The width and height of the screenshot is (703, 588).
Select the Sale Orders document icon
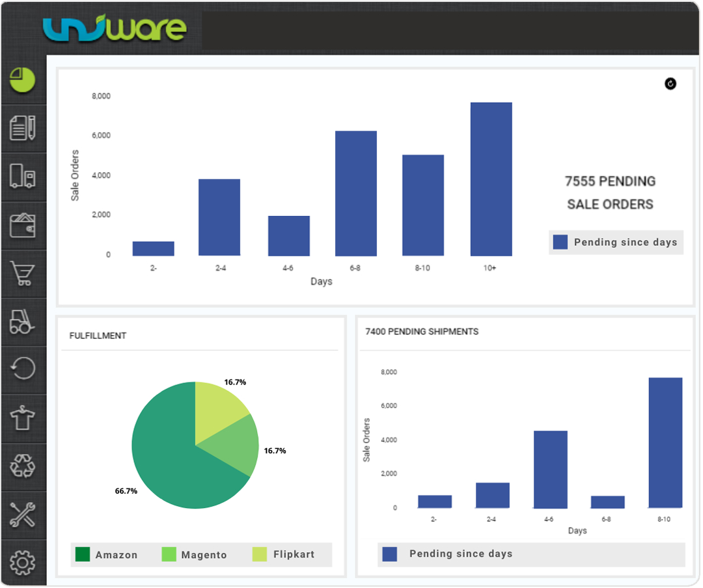pyautogui.click(x=23, y=128)
